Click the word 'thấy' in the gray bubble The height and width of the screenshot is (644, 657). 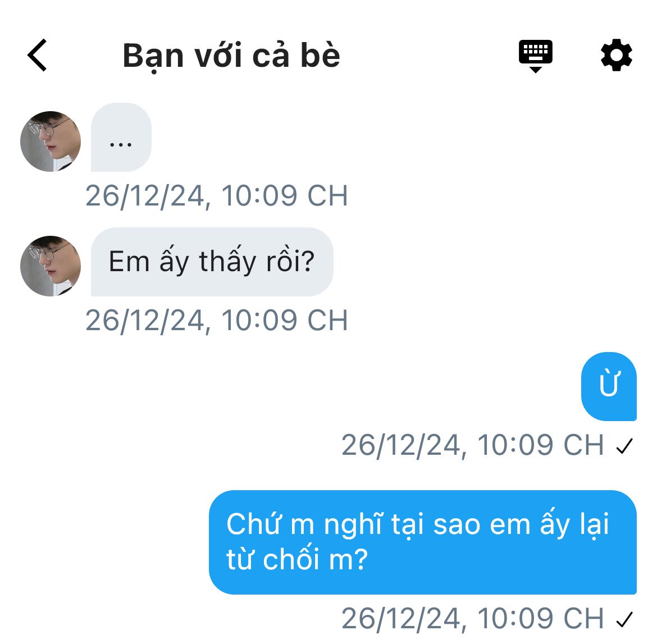coord(227,261)
